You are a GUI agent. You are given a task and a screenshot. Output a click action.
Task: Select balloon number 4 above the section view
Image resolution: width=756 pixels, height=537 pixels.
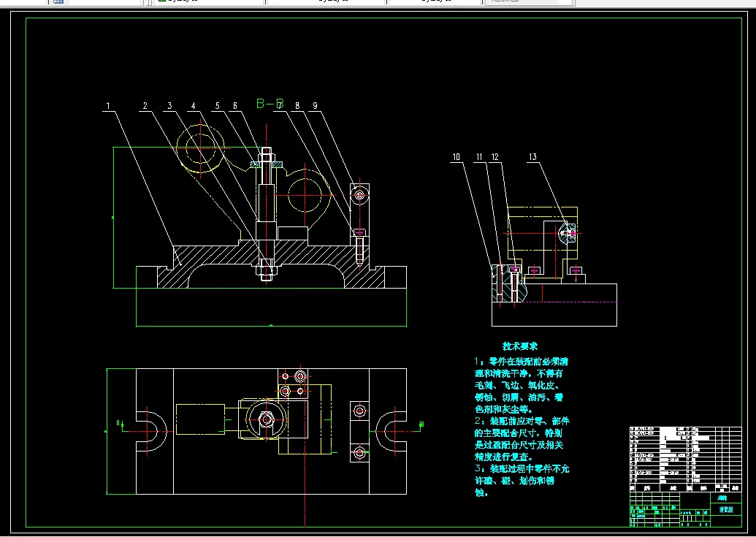click(194, 107)
